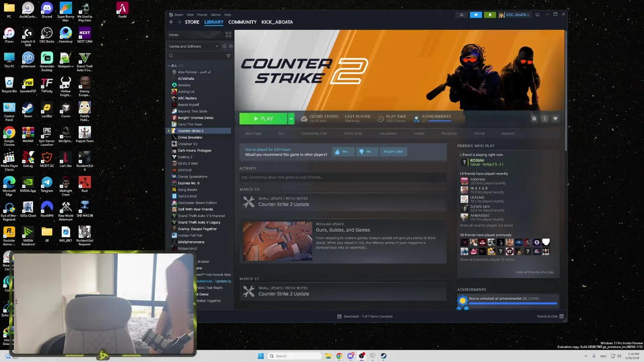644x362 pixels.
Task: Open game settings gear icon
Action: 534,119
